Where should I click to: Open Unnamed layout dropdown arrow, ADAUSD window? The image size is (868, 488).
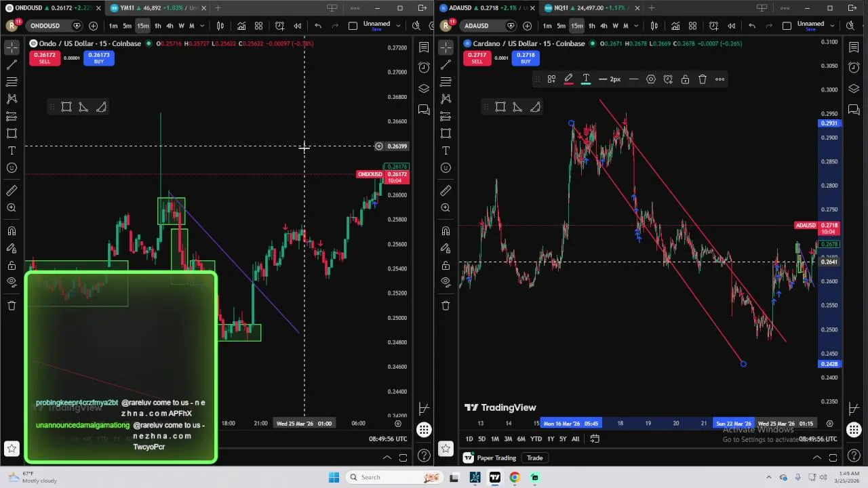tap(833, 26)
